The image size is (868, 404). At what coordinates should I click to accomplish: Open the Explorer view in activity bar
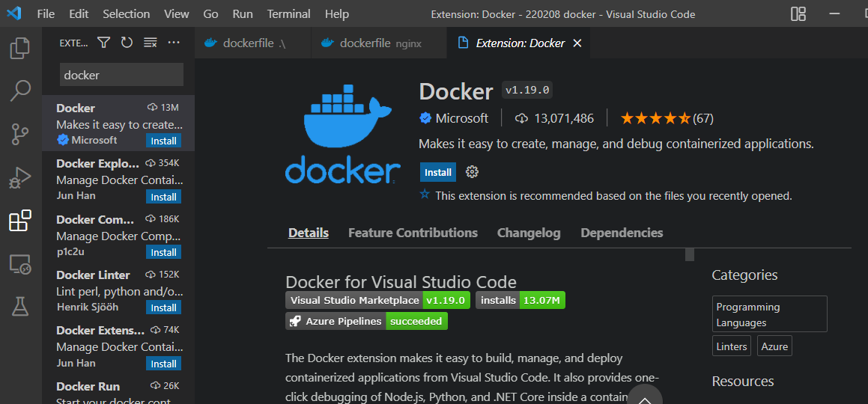[x=20, y=48]
